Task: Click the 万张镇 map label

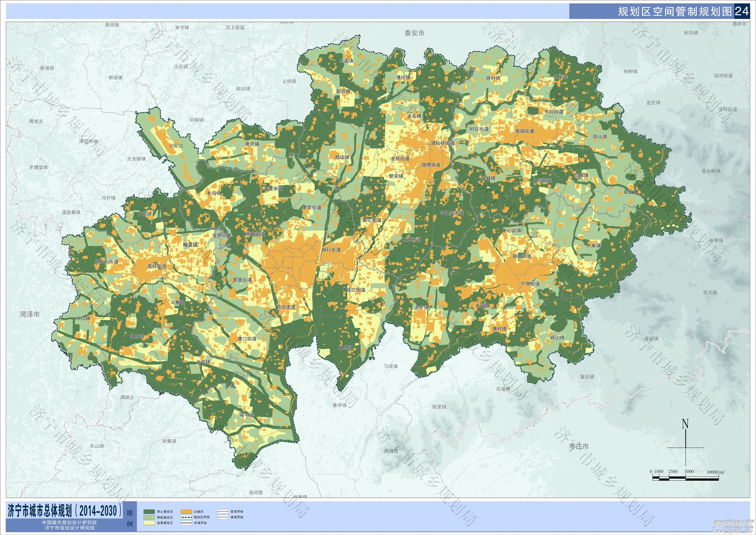Action: tap(145, 214)
